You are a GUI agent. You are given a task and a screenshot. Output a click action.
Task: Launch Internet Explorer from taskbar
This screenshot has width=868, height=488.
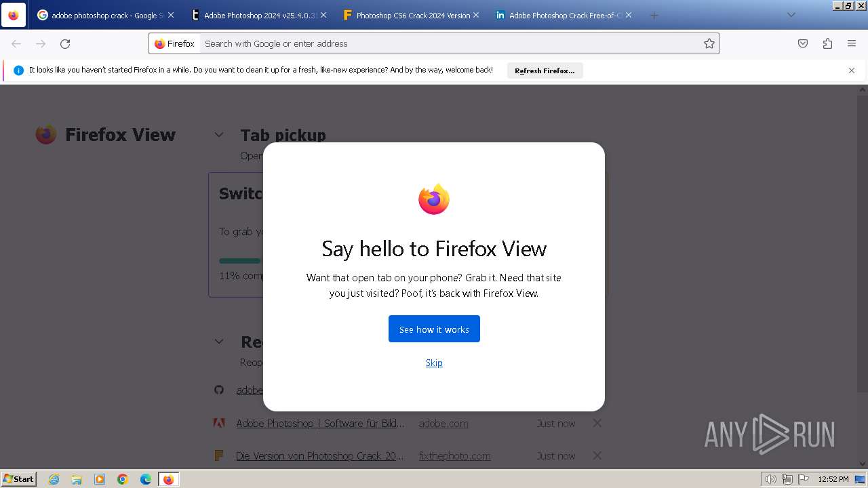tap(54, 479)
